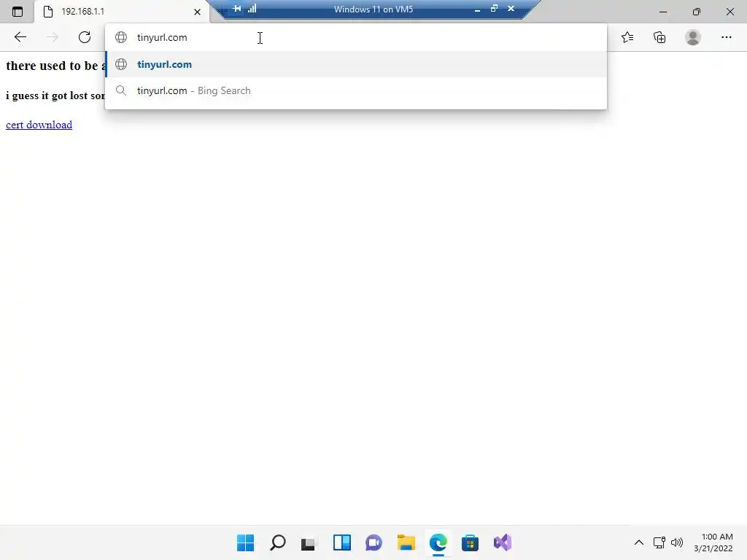The height and width of the screenshot is (560, 747).
Task: Open the Widgets panel
Action: click(342, 542)
